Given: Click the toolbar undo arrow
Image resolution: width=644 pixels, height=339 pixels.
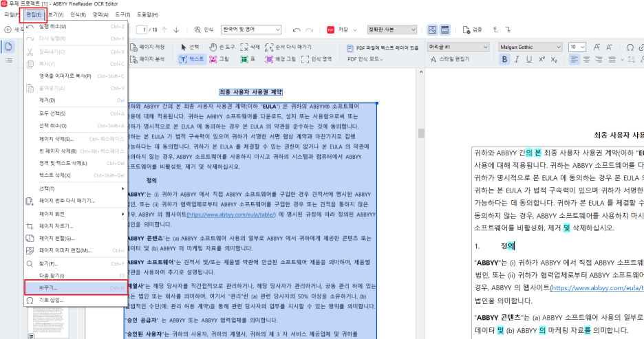Looking at the screenshot, I should [297, 30].
